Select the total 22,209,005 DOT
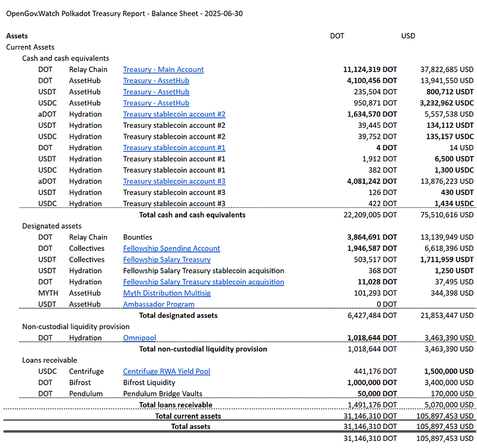The height and width of the screenshot is (448, 477). [x=370, y=215]
